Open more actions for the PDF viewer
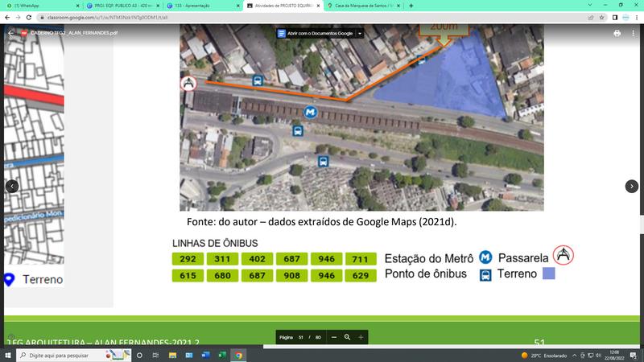This screenshot has height=362, width=644. pos(633,33)
